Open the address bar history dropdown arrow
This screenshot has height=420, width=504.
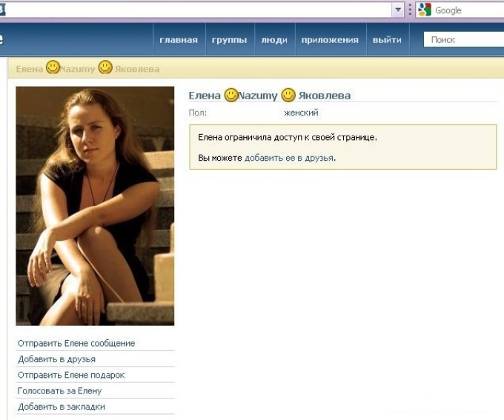click(398, 10)
